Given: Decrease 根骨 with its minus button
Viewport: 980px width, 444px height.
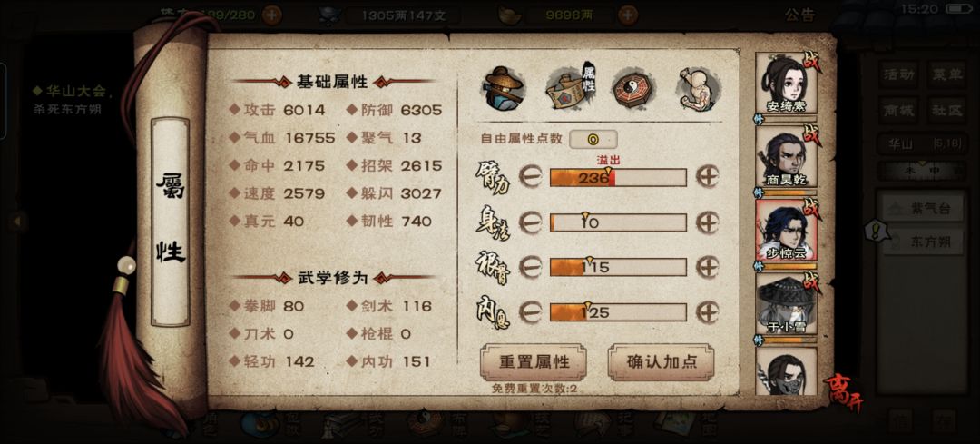Looking at the screenshot, I should (530, 267).
